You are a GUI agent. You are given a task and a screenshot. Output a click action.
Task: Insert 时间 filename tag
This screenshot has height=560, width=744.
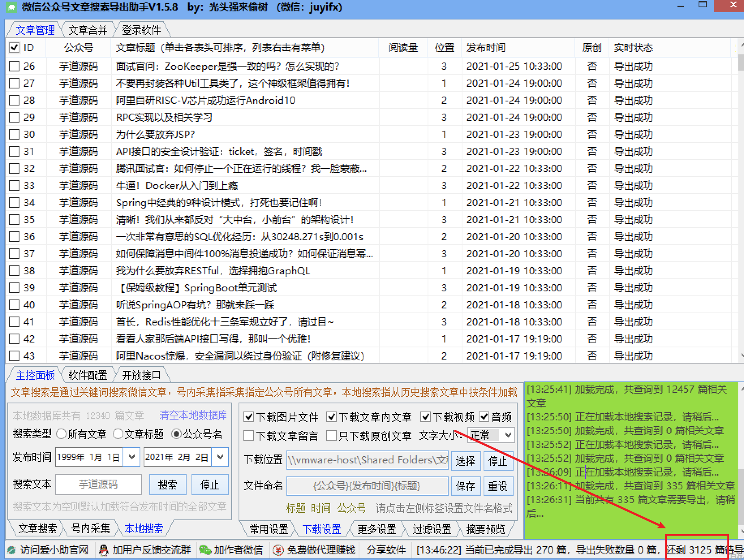(321, 508)
